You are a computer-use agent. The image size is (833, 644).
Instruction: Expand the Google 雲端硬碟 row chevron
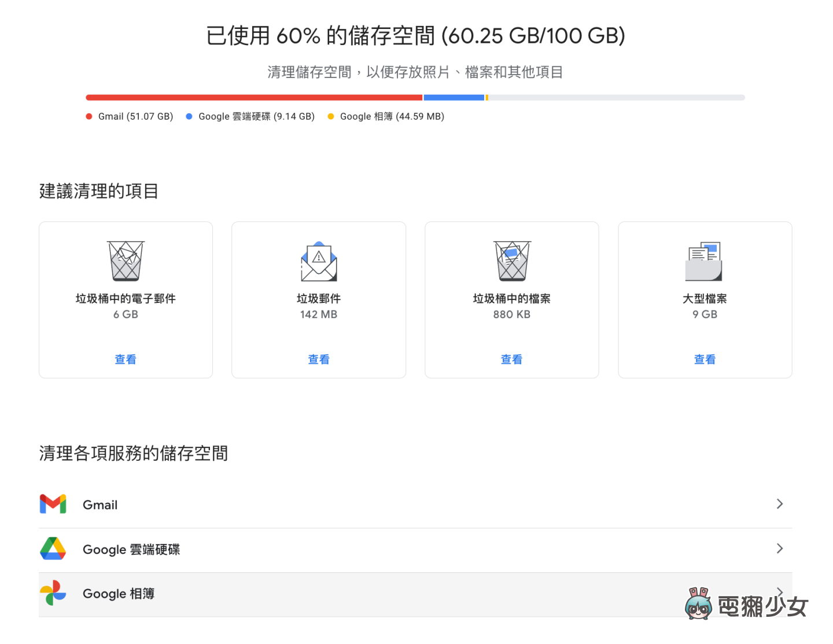coord(780,549)
